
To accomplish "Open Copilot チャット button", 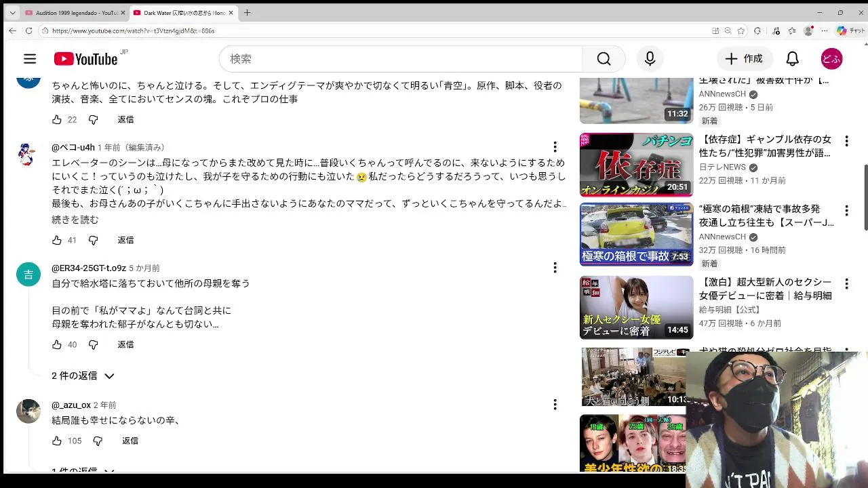I will tap(850, 30).
